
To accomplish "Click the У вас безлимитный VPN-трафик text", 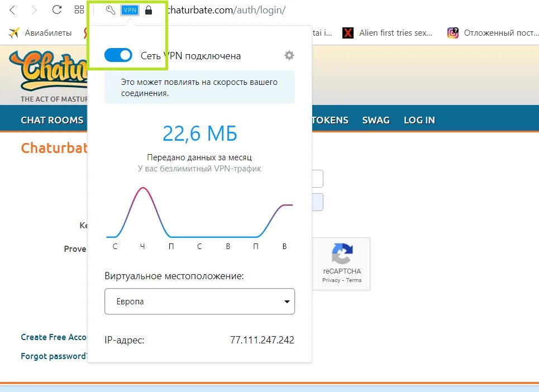I will tap(200, 169).
